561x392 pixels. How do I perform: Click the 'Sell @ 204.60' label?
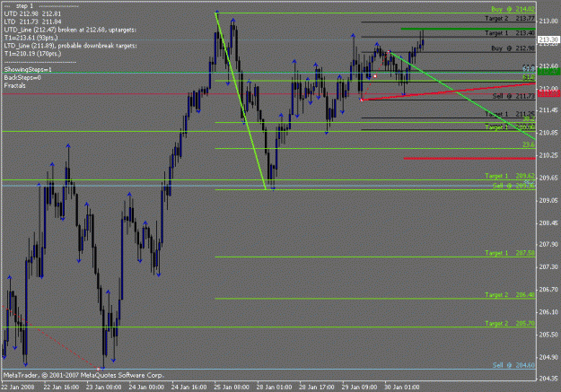(513, 365)
